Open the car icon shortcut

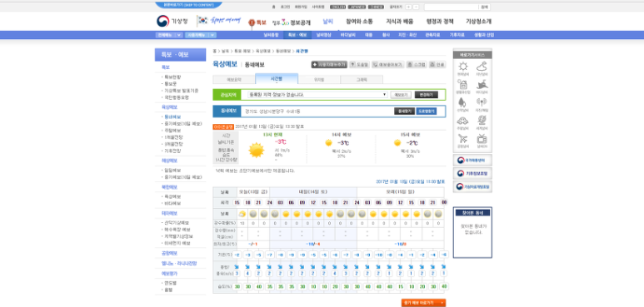point(463,121)
